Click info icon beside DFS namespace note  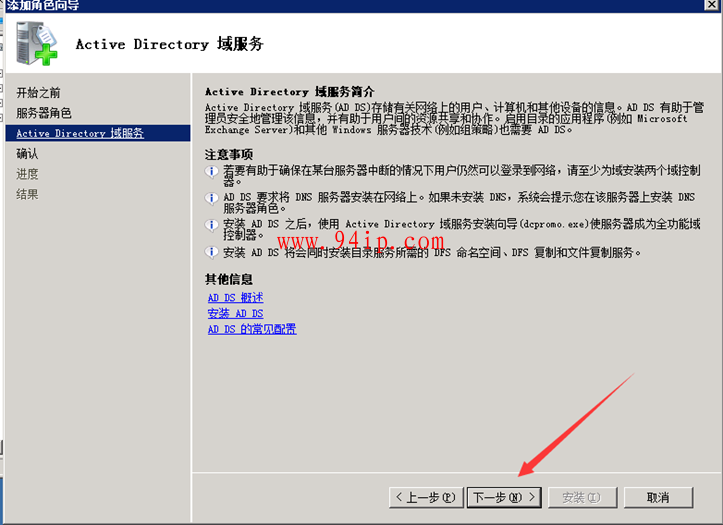tap(212, 252)
